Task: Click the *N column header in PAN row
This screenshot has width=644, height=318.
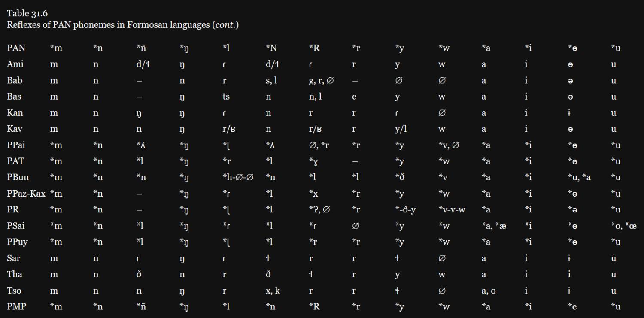Action: [271, 48]
